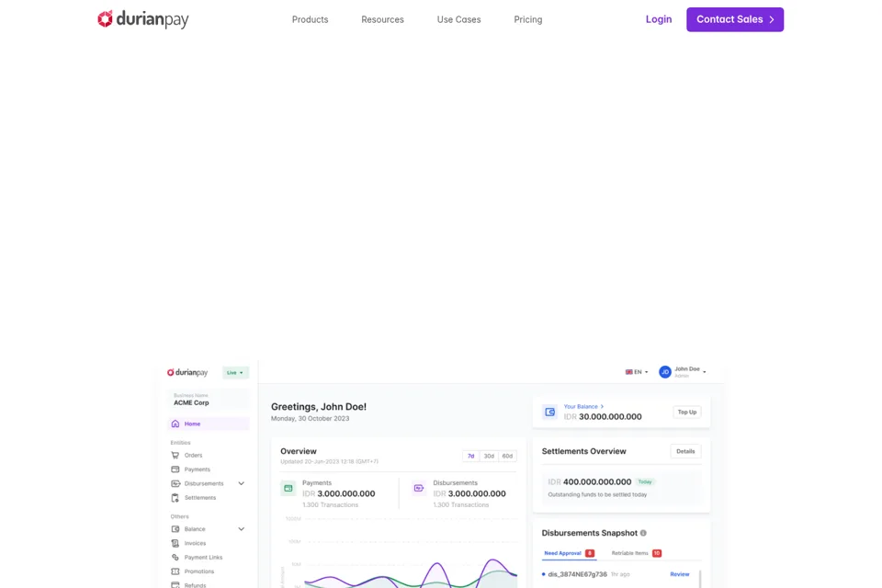Click the Home house icon
The width and height of the screenshot is (882, 588).
pos(175,424)
